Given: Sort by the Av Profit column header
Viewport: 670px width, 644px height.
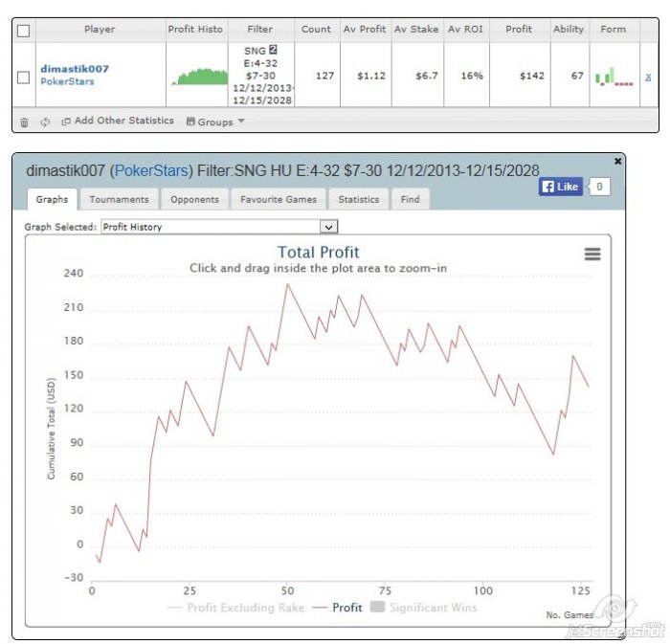Looking at the screenshot, I should [365, 30].
